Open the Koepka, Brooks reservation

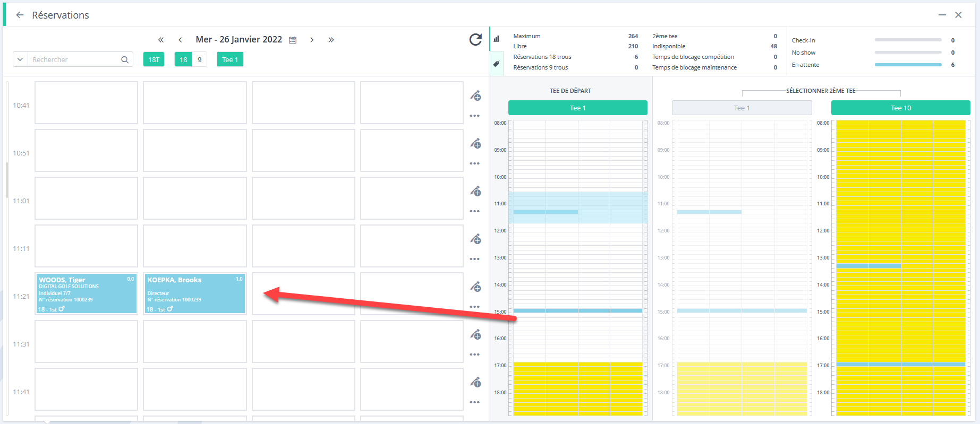(195, 293)
